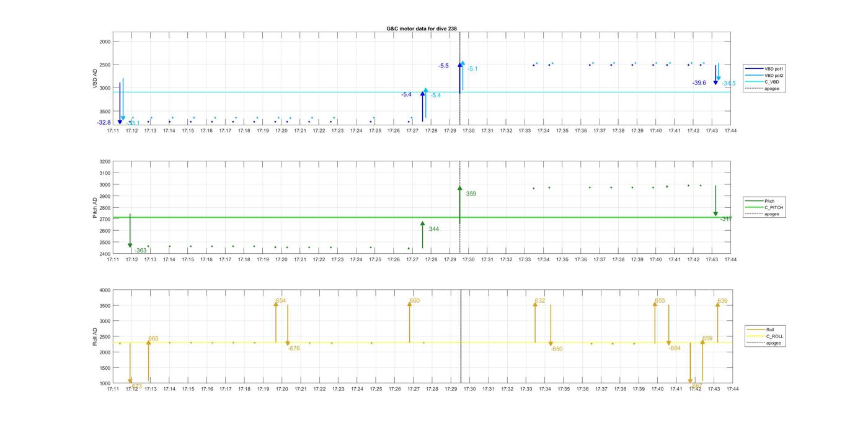This screenshot has height=430, width=868.
Task: Click the '-673' roll label
Action: pyautogui.click(x=136, y=386)
